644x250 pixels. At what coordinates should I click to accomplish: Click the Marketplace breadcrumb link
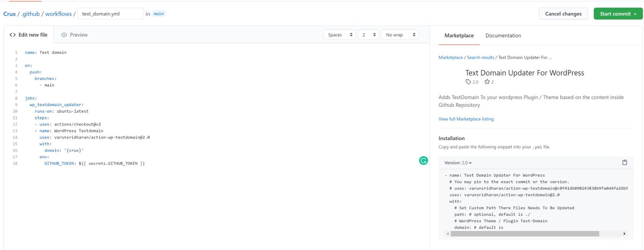(450, 57)
